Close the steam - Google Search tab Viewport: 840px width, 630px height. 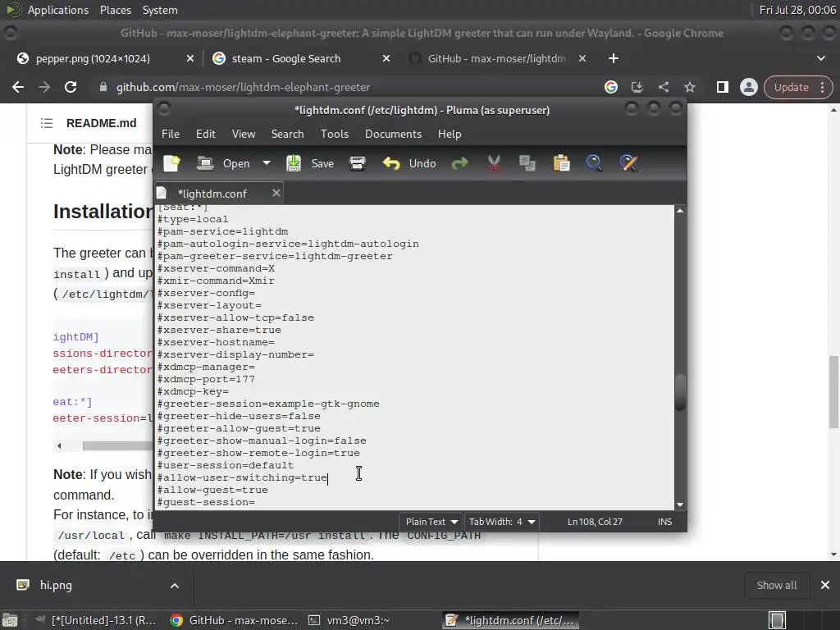(x=386, y=58)
